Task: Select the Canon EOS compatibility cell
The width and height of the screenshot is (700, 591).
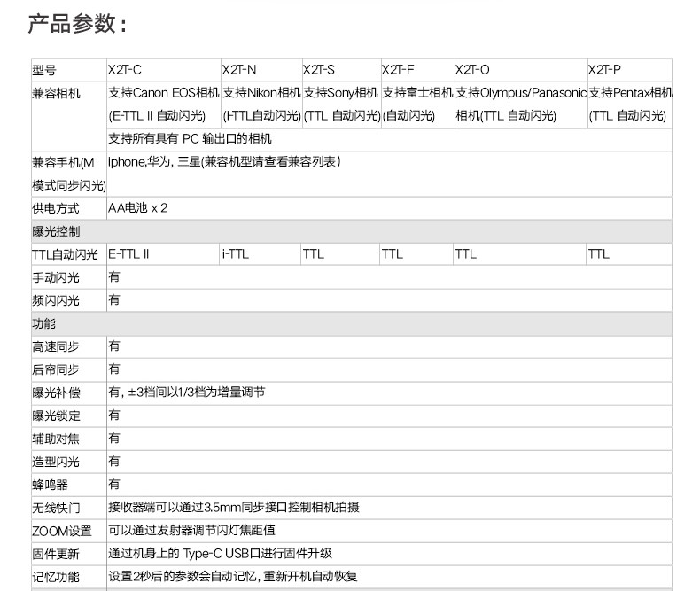Action: 164,105
